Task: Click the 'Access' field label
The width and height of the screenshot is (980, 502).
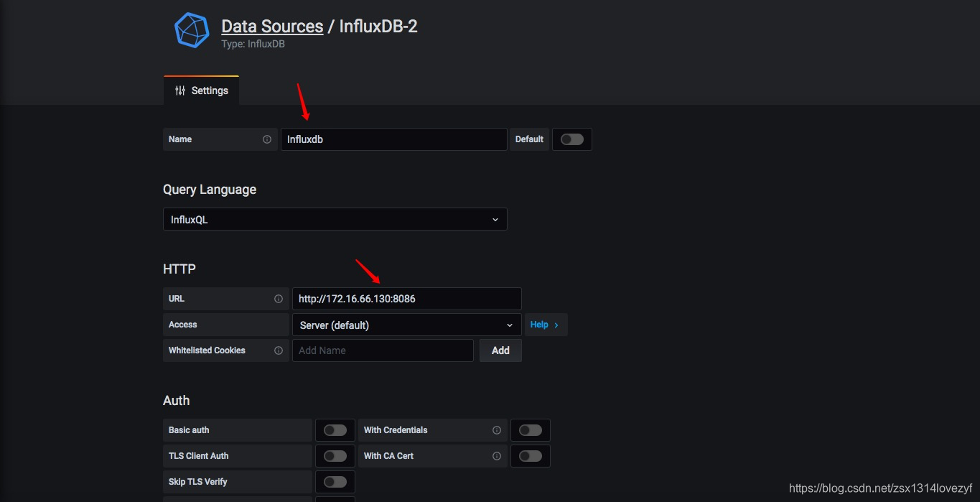Action: coord(183,325)
